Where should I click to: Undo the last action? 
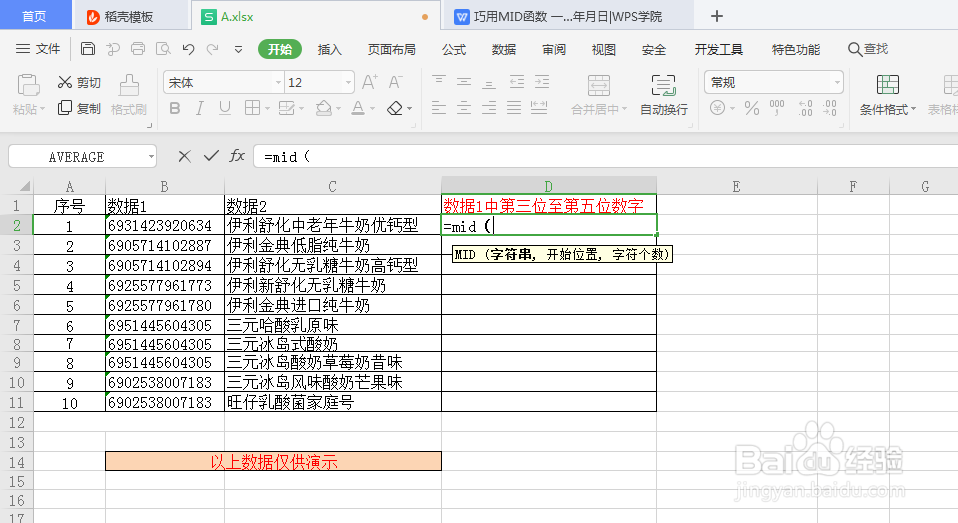[188, 49]
